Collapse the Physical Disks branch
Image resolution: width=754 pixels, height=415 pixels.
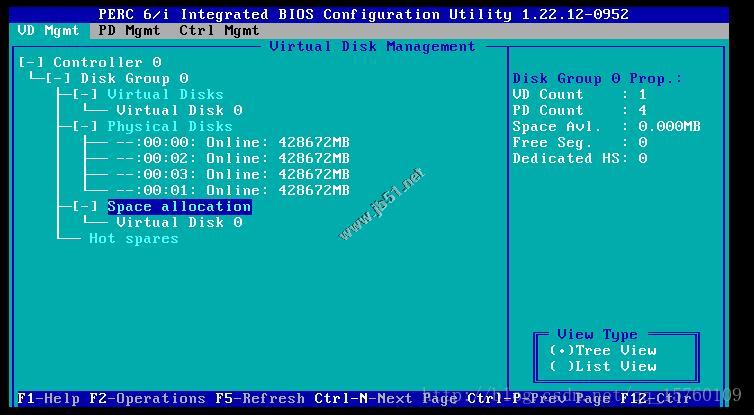coord(85,126)
